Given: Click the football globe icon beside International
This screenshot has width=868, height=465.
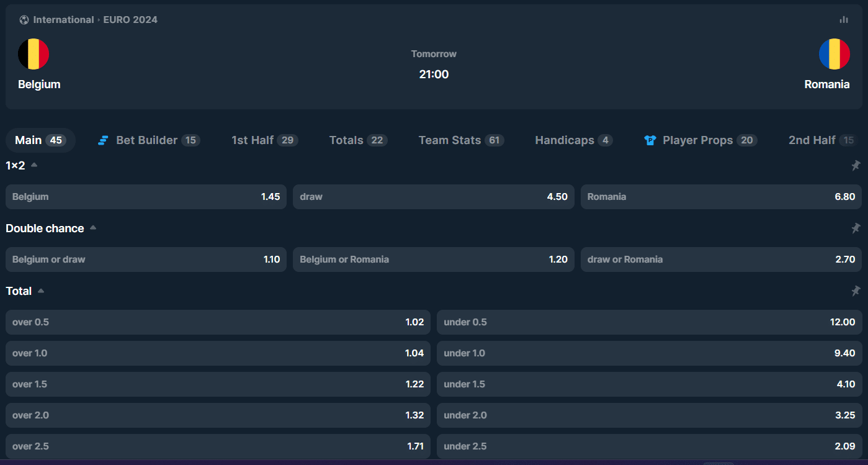Looking at the screenshot, I should click(x=24, y=20).
